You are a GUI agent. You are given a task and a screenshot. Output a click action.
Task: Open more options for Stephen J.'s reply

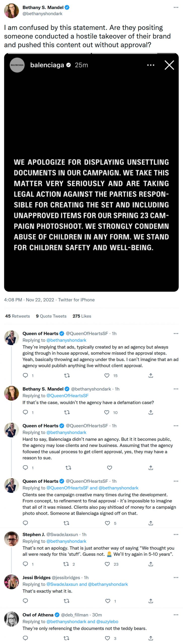click(176, 534)
